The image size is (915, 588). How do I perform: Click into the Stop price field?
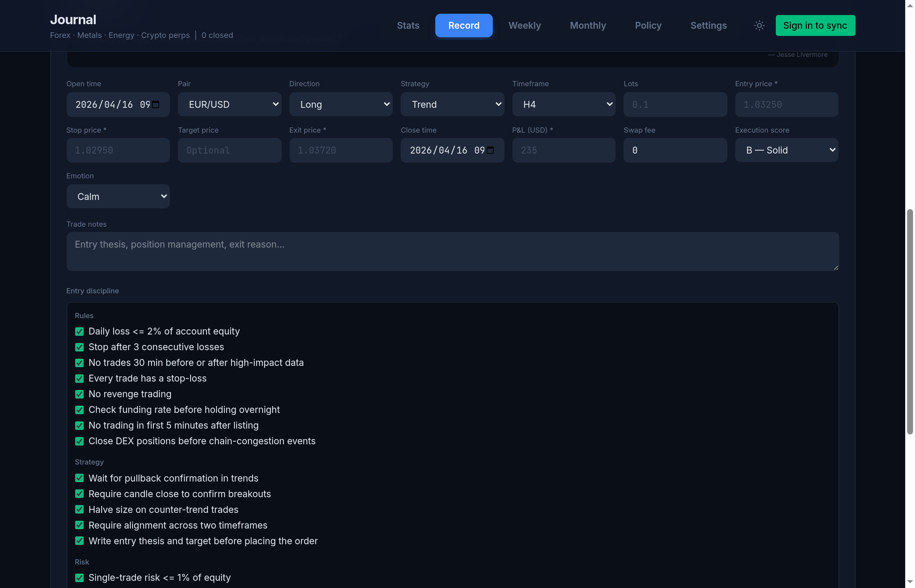tap(118, 150)
